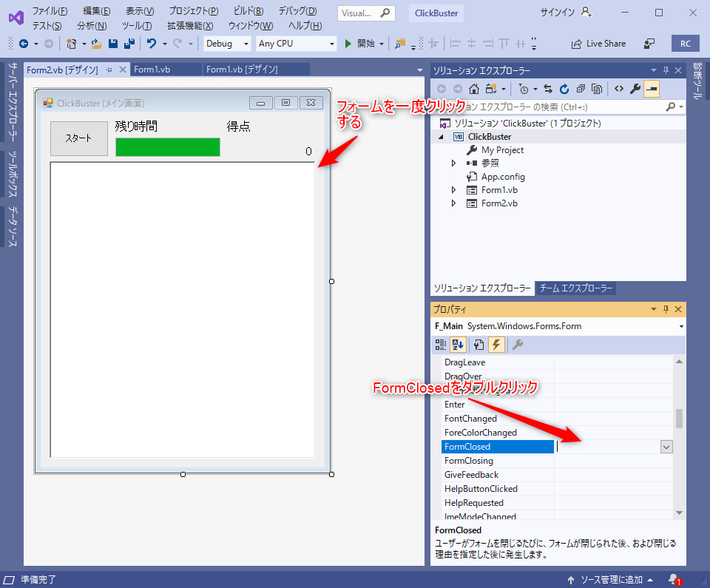Click the Properties panel scrollbar thumb
710x588 pixels.
pos(679,418)
